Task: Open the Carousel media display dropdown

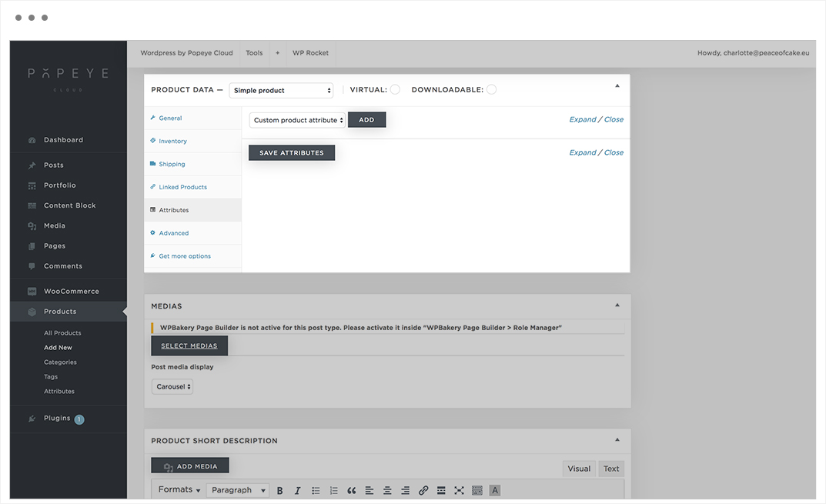Action: [x=172, y=386]
